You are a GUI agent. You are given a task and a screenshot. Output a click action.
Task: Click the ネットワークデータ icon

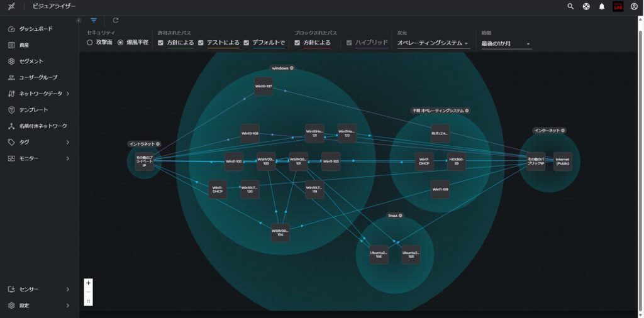(x=11, y=94)
